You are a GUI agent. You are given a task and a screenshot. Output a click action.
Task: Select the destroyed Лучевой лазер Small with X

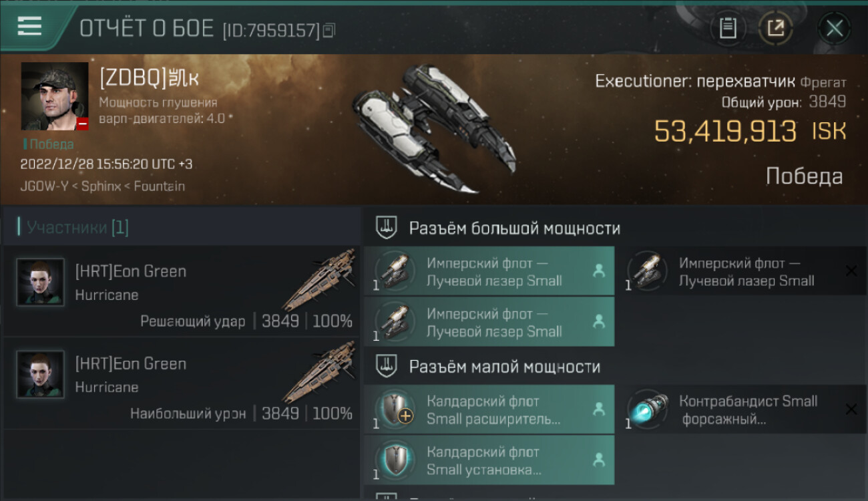[x=741, y=271]
